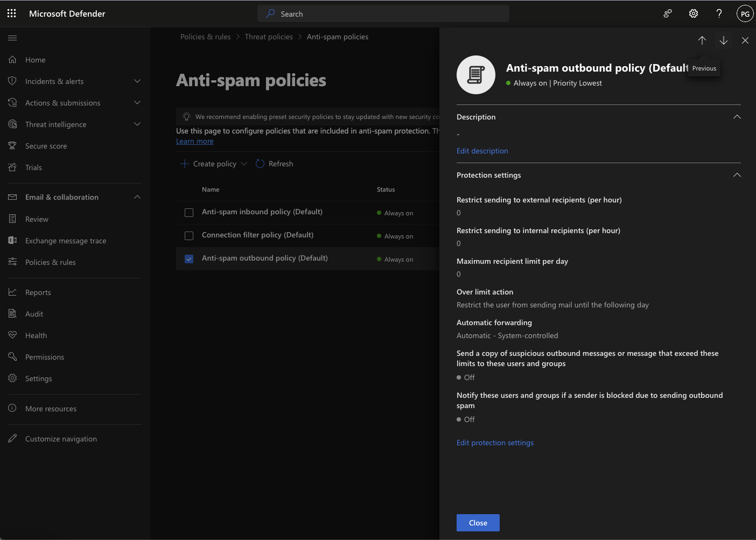The width and height of the screenshot is (756, 540).
Task: Go to next policy with down arrow
Action: pos(724,40)
